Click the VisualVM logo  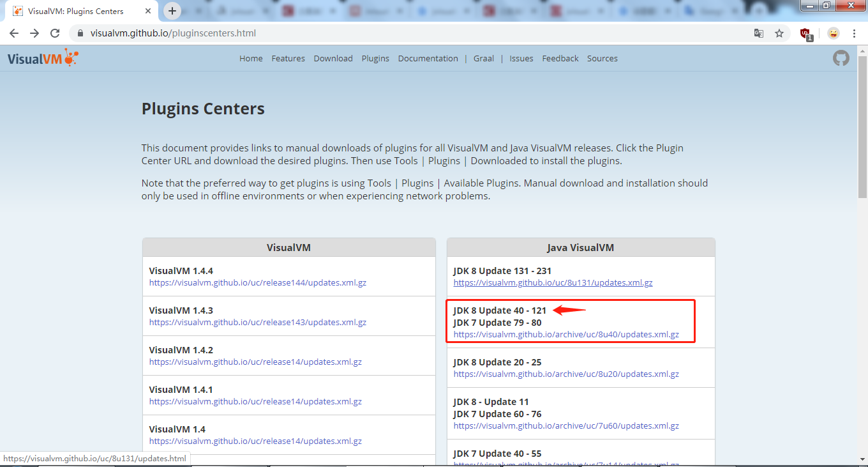[43, 58]
